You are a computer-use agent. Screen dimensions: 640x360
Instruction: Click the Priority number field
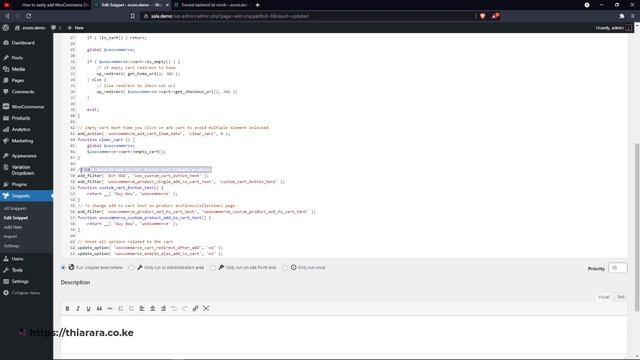tap(618, 268)
